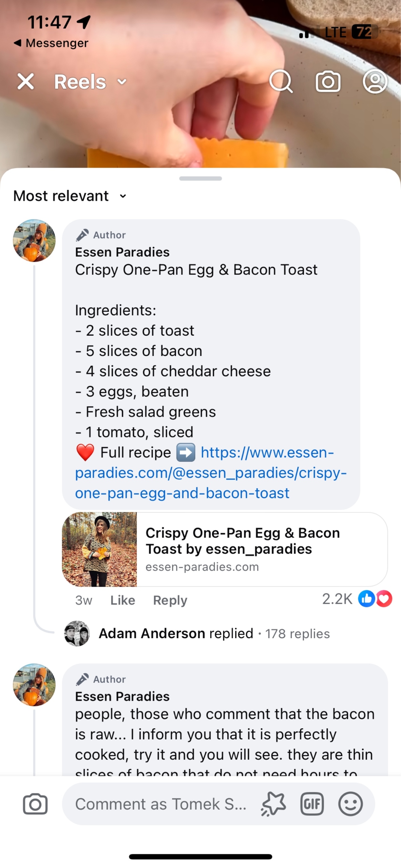Open the emoji smiley picker

(x=350, y=804)
